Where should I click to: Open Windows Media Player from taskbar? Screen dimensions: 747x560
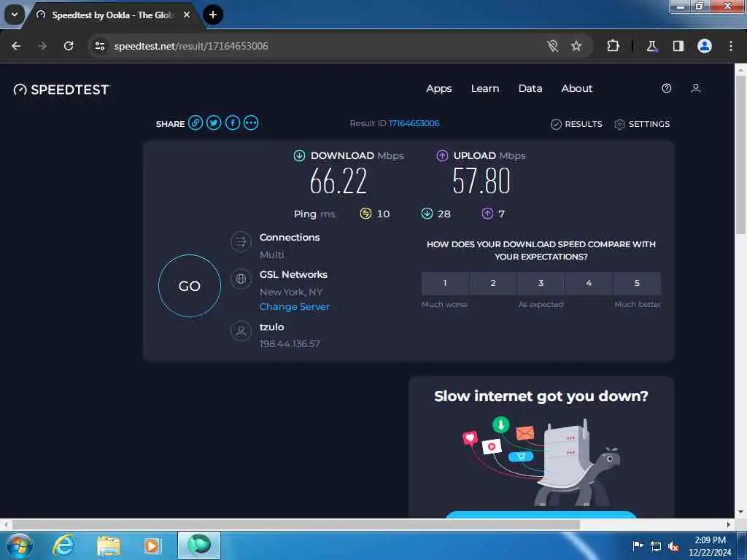click(x=152, y=545)
